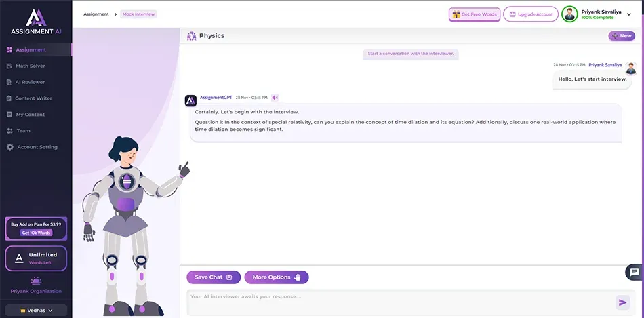The height and width of the screenshot is (318, 644).
Task: Mute the AssignmentGPT voice speaker icon
Action: pos(275,98)
